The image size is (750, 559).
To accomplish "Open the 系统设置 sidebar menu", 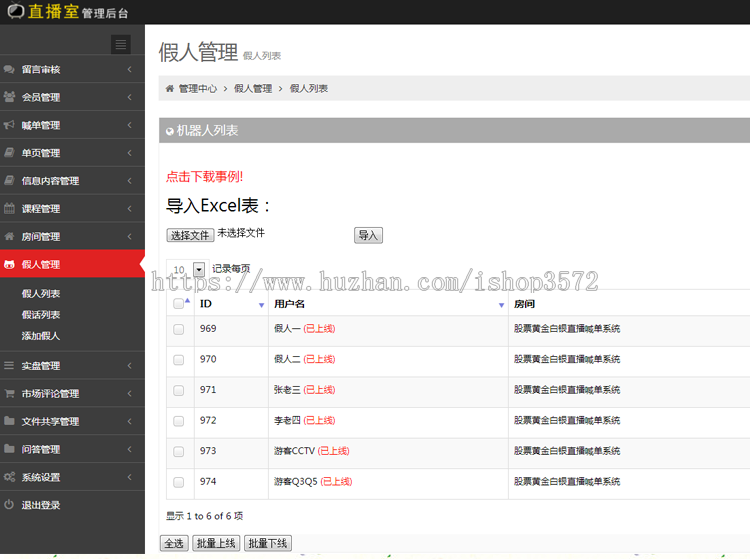I will [72, 477].
